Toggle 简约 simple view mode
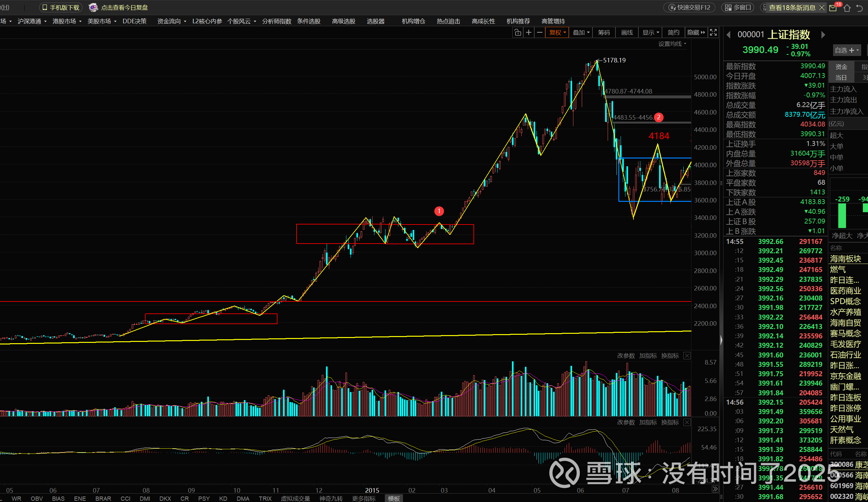 click(x=673, y=32)
